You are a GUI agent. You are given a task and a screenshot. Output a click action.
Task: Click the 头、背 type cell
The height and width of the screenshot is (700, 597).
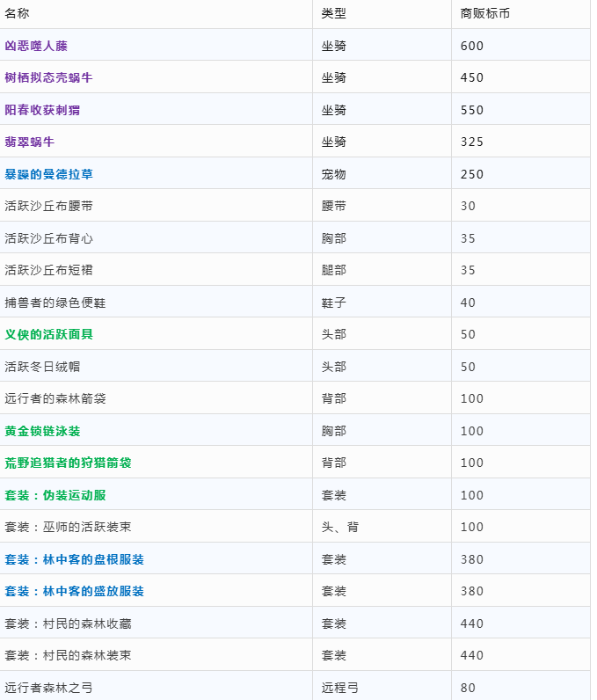tap(339, 527)
